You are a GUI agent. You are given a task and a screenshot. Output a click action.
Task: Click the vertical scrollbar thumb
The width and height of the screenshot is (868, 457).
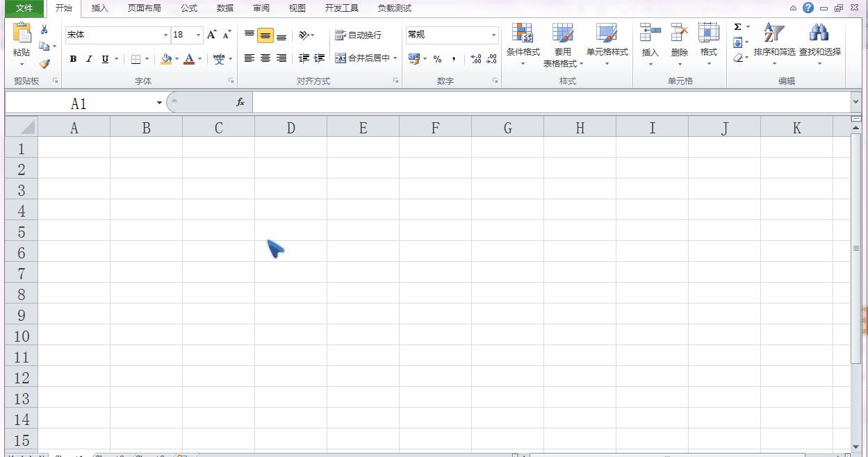(x=856, y=248)
